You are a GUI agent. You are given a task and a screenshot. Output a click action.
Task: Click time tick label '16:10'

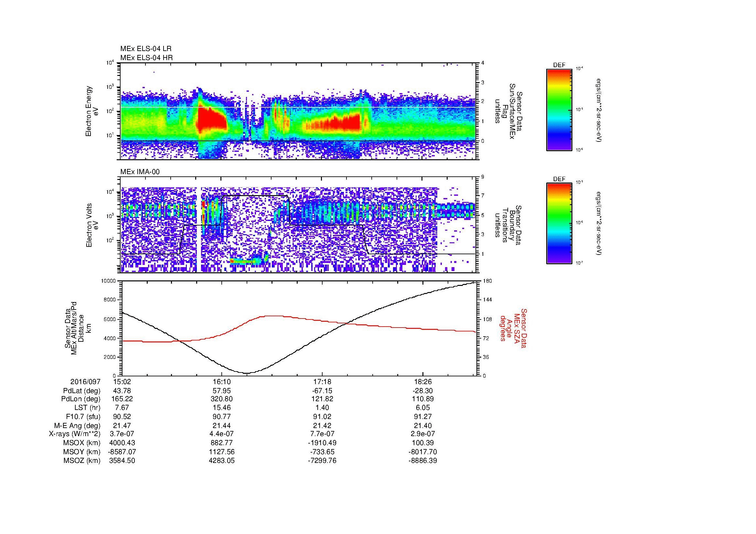pos(222,382)
